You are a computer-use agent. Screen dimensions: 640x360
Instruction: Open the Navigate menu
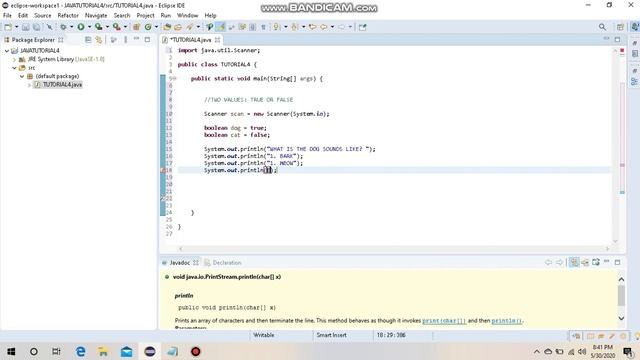[96, 16]
